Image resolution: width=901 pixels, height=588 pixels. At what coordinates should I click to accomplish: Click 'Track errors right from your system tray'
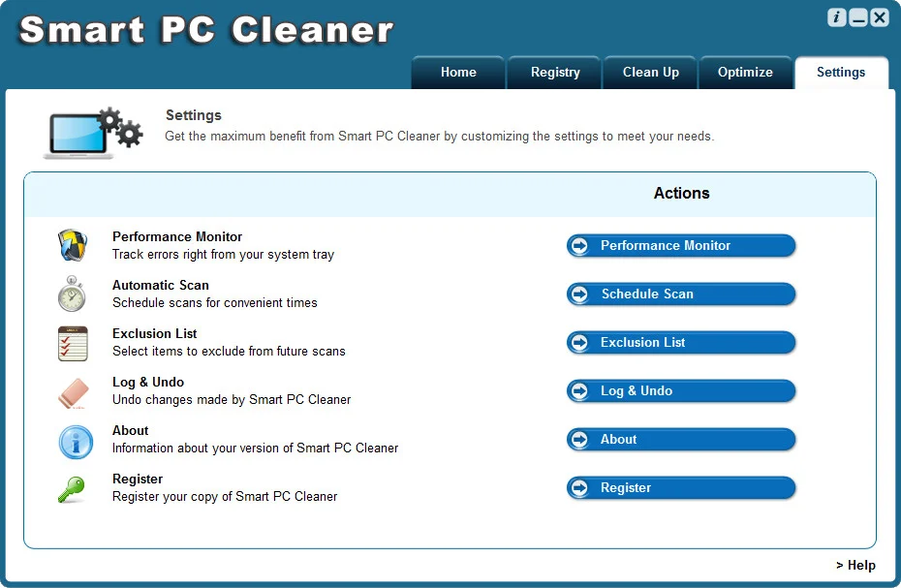(223, 254)
